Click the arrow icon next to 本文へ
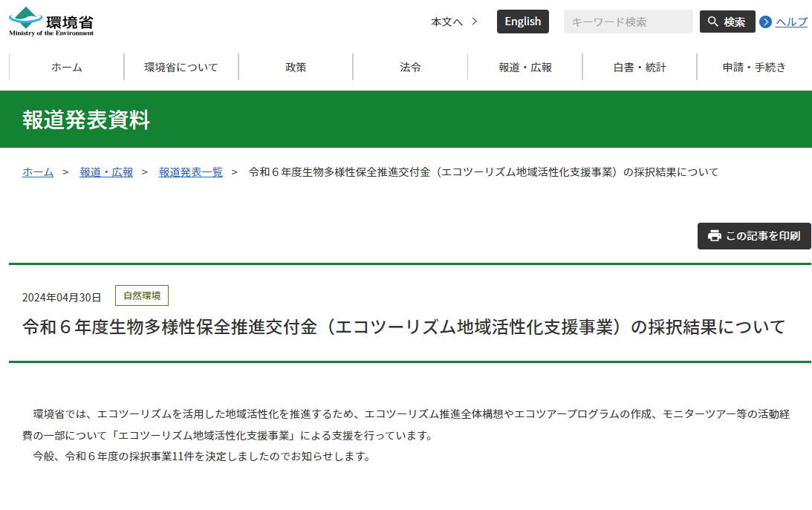This screenshot has width=812, height=510. coord(476,22)
